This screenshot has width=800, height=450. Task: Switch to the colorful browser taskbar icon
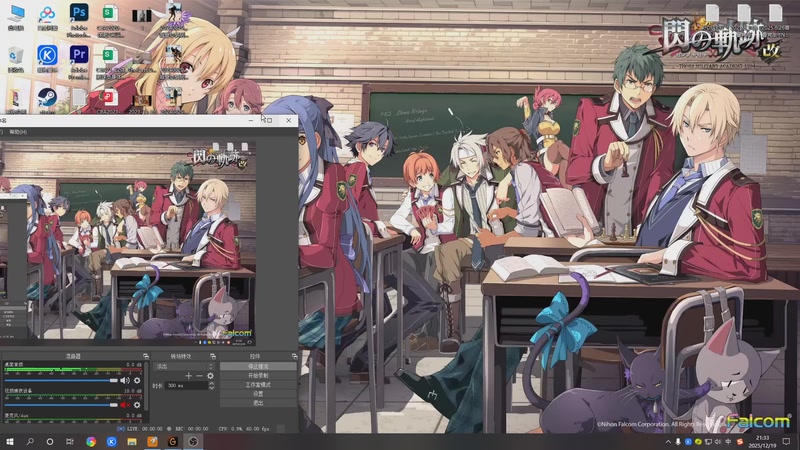[x=91, y=442]
